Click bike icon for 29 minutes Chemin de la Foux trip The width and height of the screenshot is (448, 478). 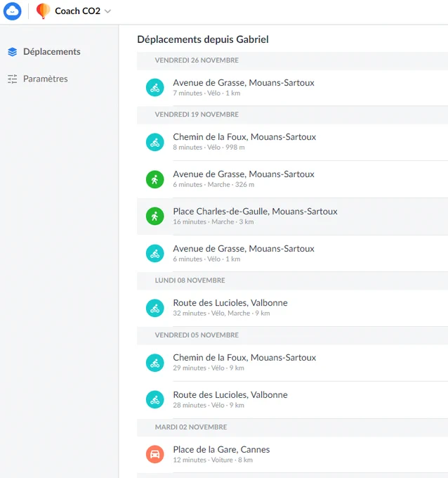(155, 363)
